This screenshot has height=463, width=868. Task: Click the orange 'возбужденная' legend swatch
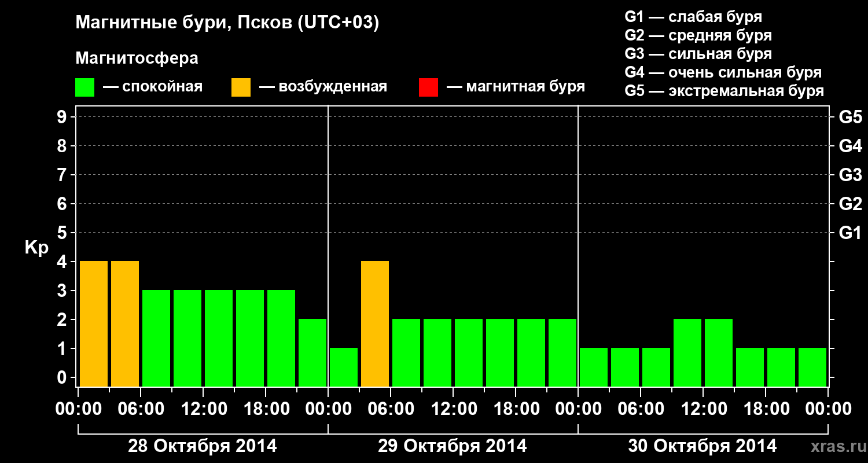pyautogui.click(x=241, y=87)
